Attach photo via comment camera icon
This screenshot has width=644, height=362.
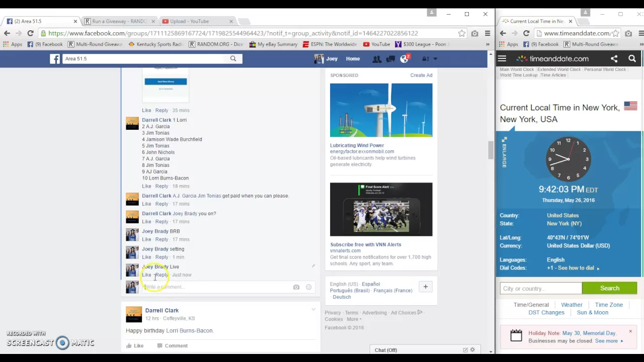click(x=296, y=287)
